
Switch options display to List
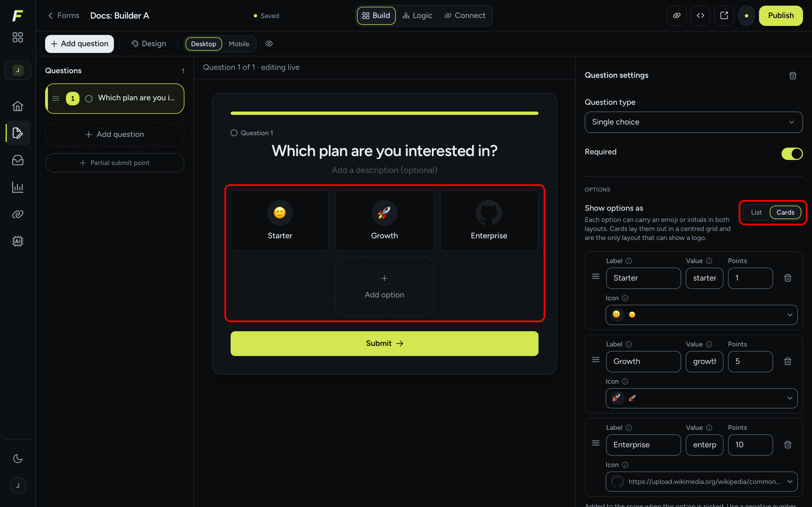[756, 212]
